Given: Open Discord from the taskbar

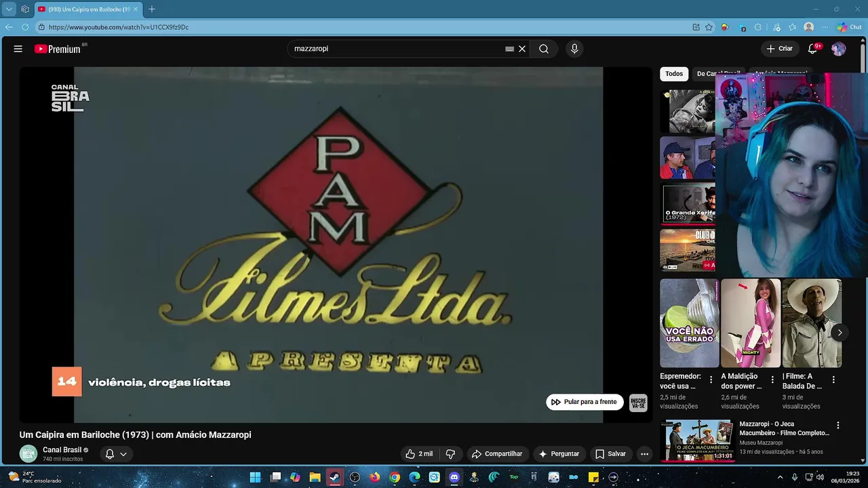Looking at the screenshot, I should click(454, 477).
